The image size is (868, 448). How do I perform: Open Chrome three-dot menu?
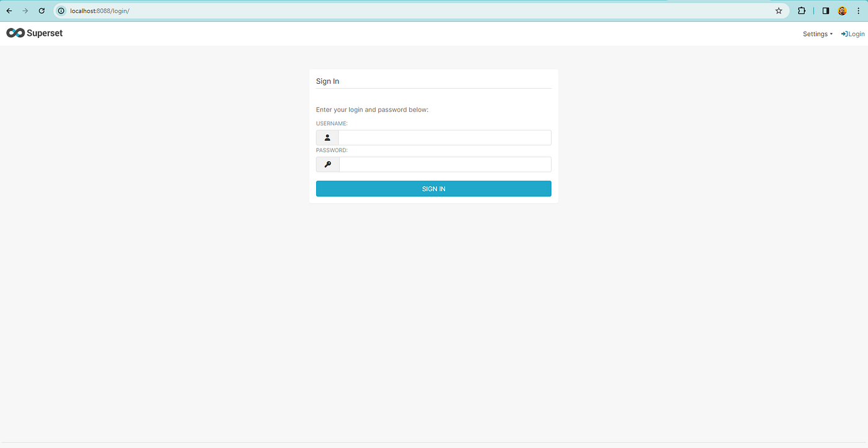859,11
